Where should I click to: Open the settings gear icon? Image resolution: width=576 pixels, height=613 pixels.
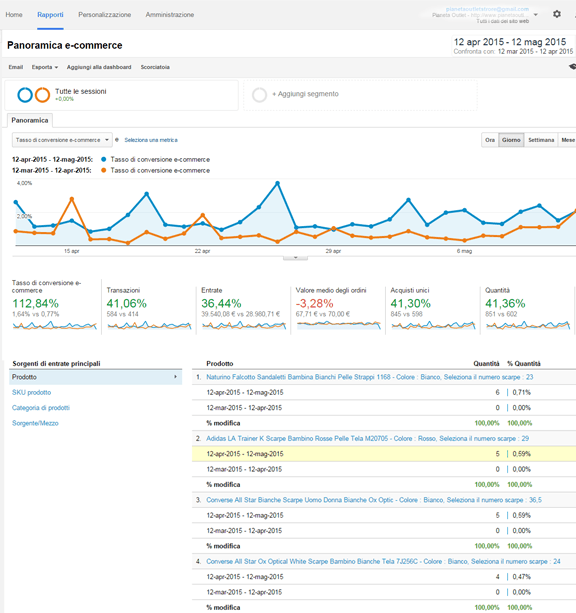(556, 14)
